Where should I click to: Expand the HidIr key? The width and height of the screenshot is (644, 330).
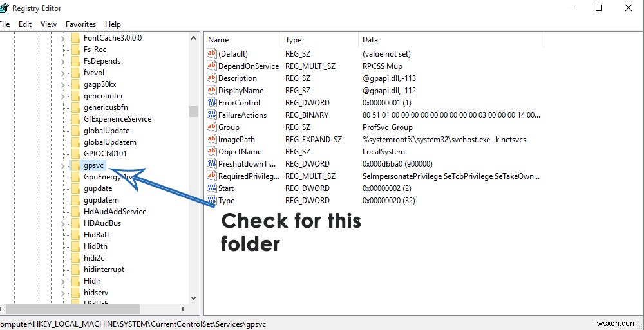pos(62,282)
